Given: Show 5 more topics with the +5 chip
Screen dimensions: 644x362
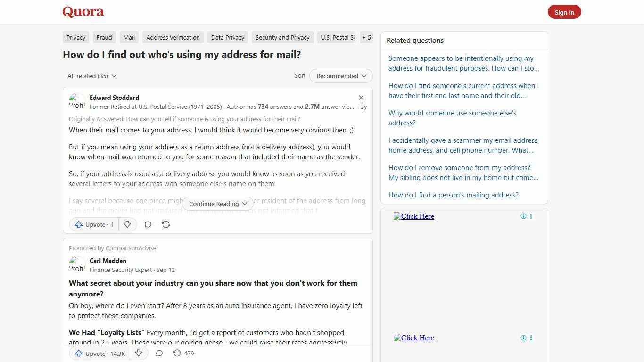Looking at the screenshot, I should click(366, 37).
